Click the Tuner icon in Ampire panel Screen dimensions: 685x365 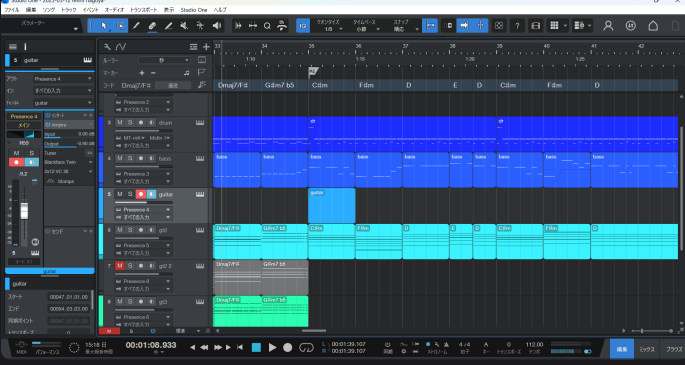[x=89, y=153]
